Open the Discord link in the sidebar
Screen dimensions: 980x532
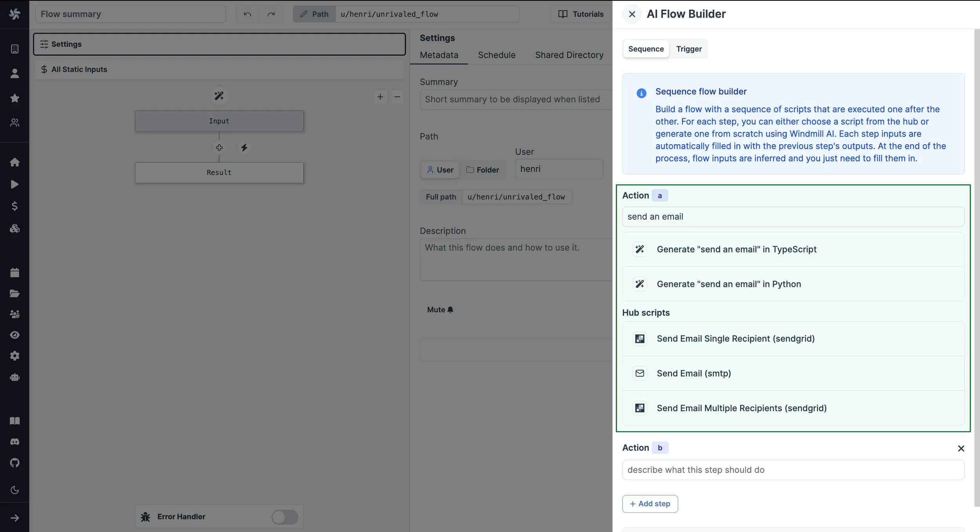[15, 442]
